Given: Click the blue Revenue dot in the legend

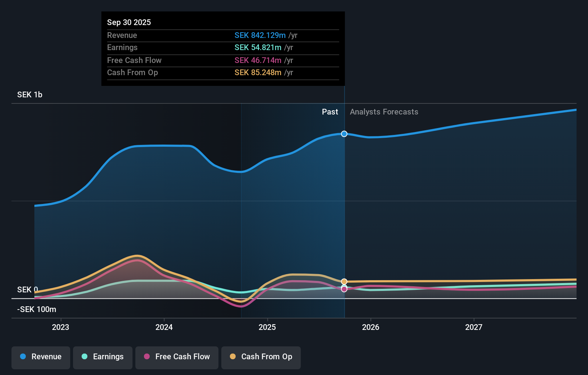Looking at the screenshot, I should [22, 357].
